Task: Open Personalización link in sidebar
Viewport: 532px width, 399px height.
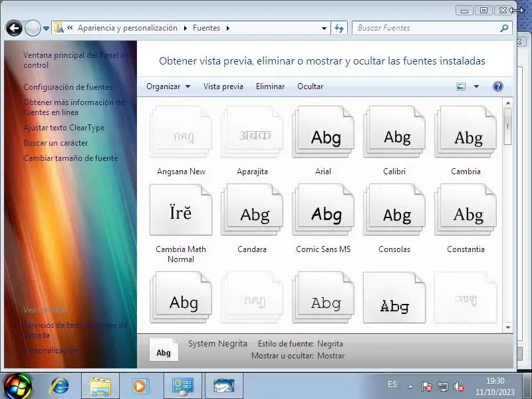Action: click(x=51, y=350)
